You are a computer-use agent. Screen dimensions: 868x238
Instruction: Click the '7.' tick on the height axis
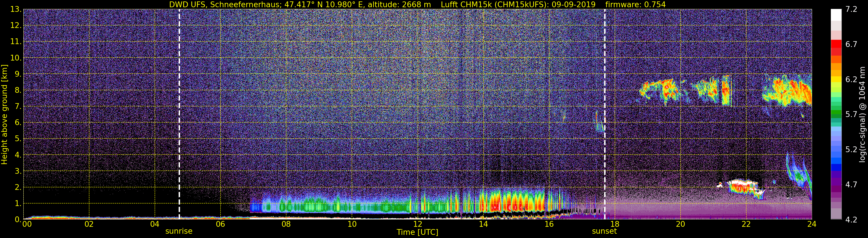tap(18, 107)
